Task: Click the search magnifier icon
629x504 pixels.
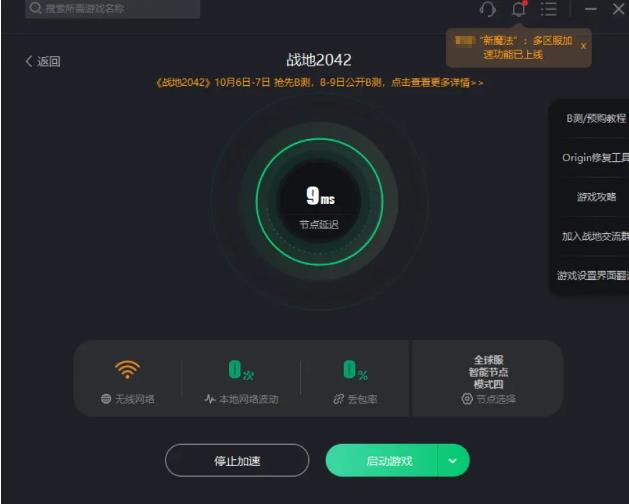Action: pos(35,8)
